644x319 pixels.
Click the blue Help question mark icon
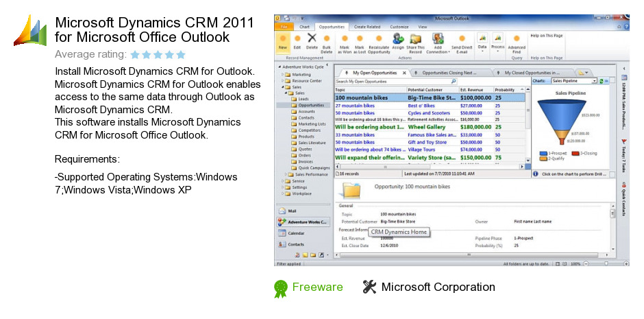[x=626, y=27]
